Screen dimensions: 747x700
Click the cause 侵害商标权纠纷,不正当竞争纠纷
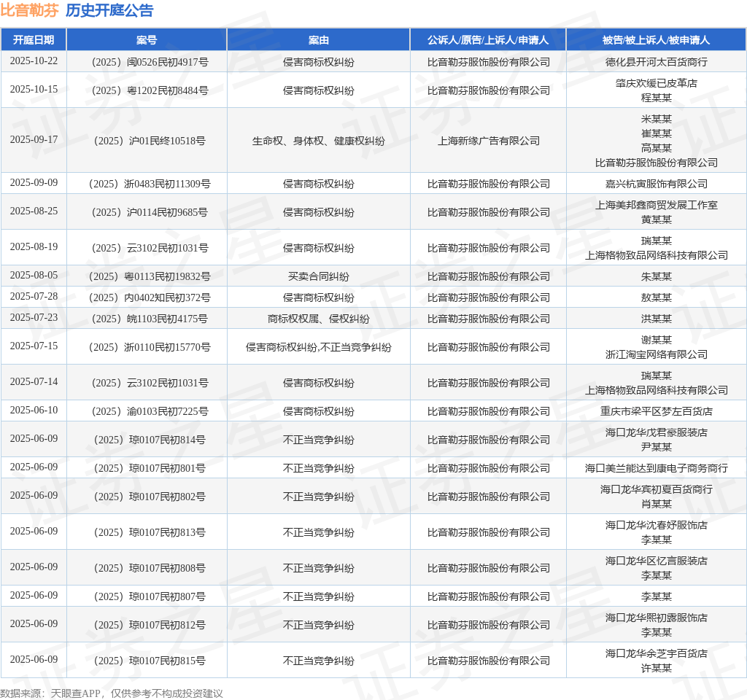tap(318, 348)
